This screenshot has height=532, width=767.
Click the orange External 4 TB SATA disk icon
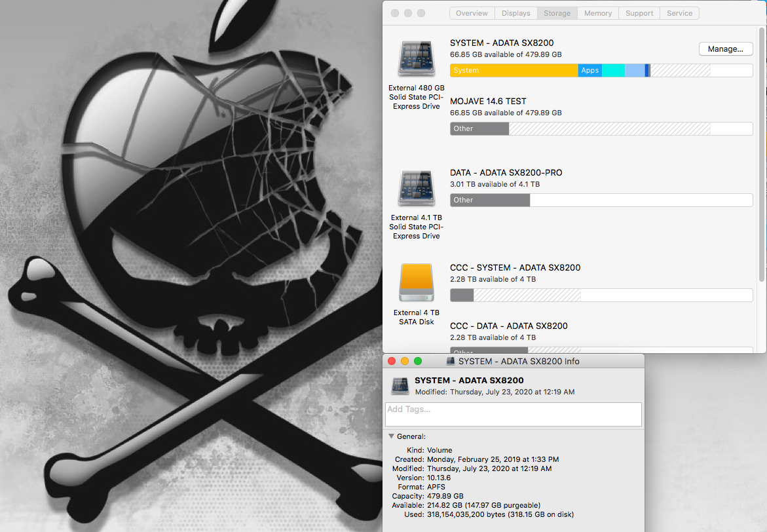(417, 282)
